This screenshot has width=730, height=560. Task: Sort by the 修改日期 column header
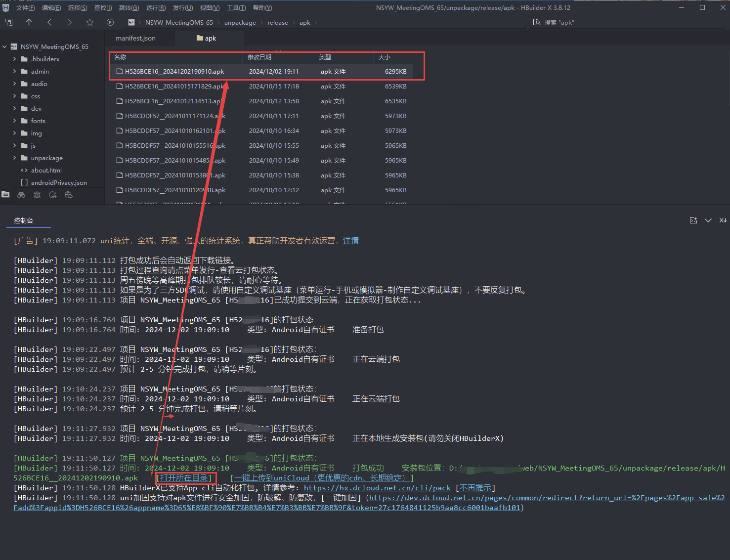tap(259, 57)
